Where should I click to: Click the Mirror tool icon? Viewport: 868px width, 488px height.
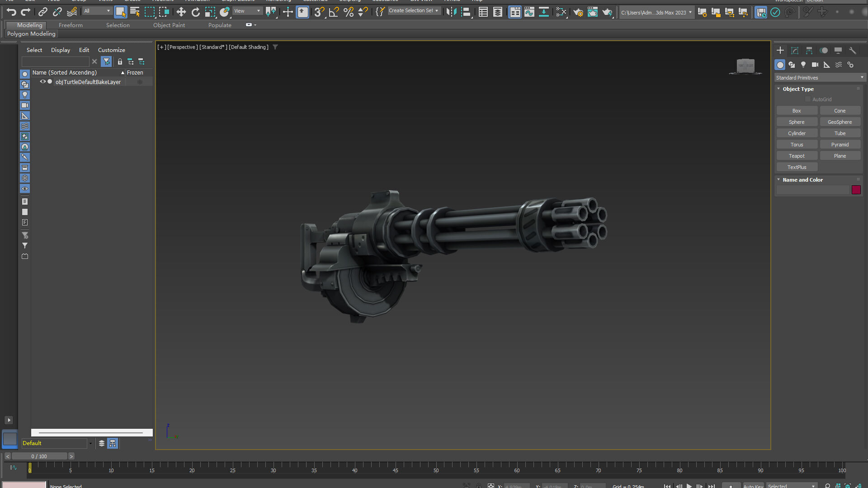(451, 12)
